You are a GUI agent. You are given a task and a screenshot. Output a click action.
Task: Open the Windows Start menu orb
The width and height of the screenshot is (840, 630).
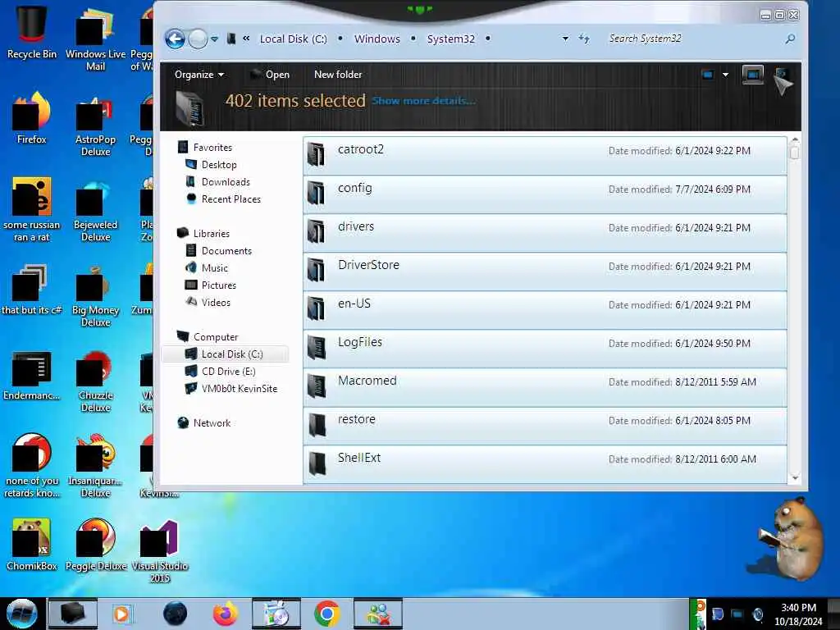coord(21,614)
